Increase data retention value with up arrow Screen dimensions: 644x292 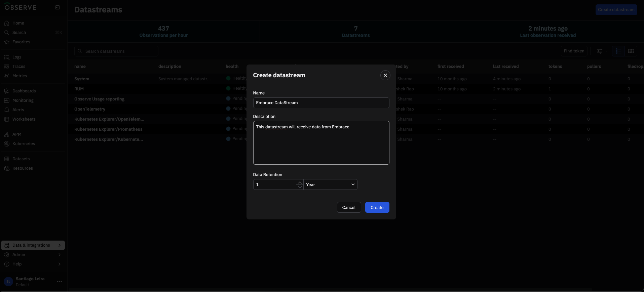point(300,182)
